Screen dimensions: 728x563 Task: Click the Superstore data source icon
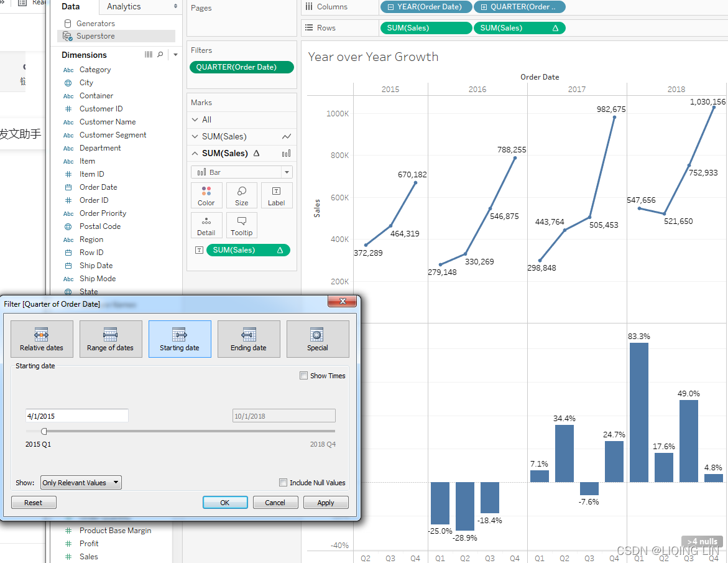pos(68,36)
